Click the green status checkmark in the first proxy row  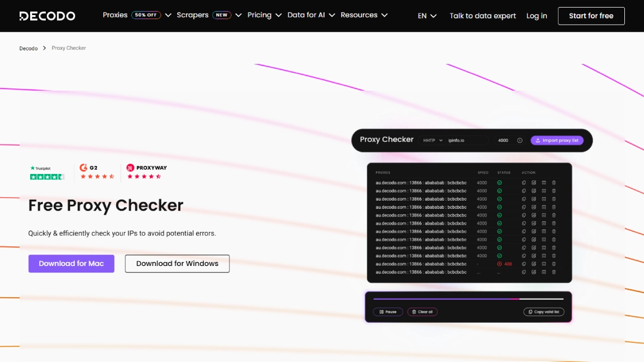(500, 183)
